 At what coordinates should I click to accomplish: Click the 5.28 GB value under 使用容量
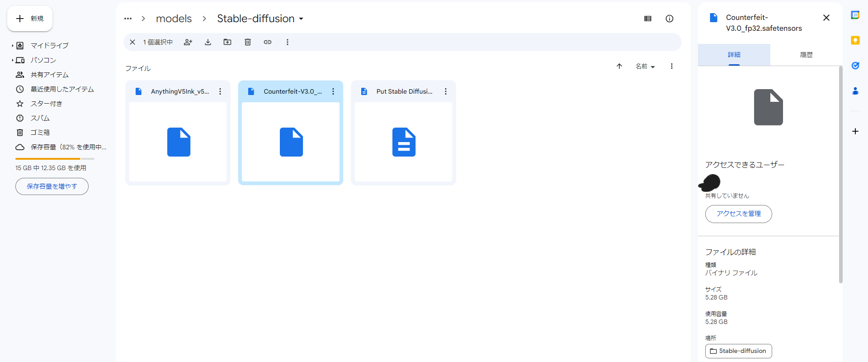point(717,322)
